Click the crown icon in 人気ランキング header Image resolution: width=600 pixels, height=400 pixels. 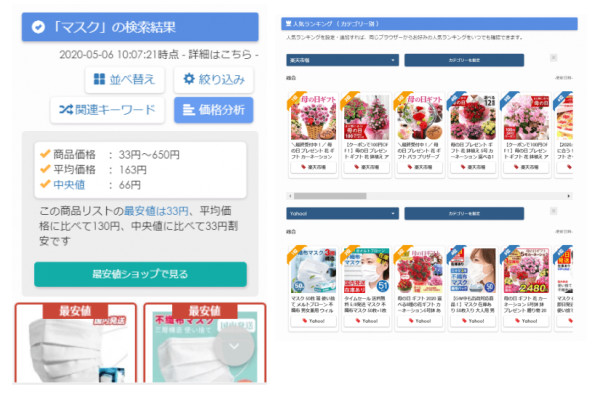pos(289,24)
